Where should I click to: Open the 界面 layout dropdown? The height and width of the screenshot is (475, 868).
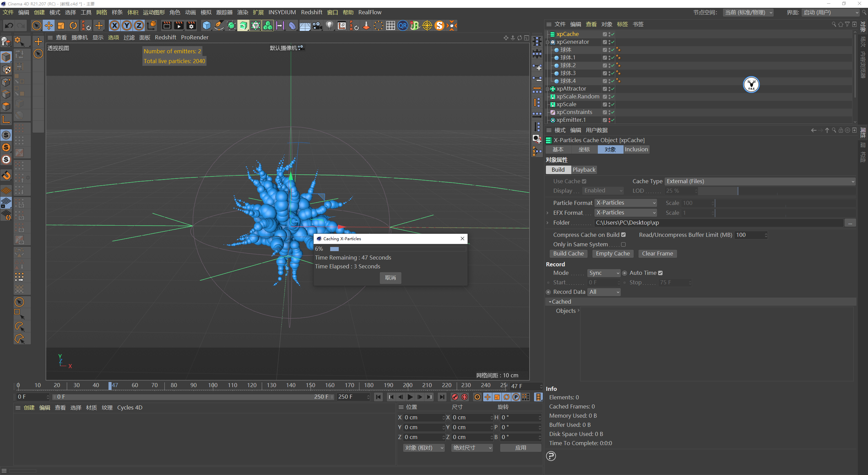point(830,13)
